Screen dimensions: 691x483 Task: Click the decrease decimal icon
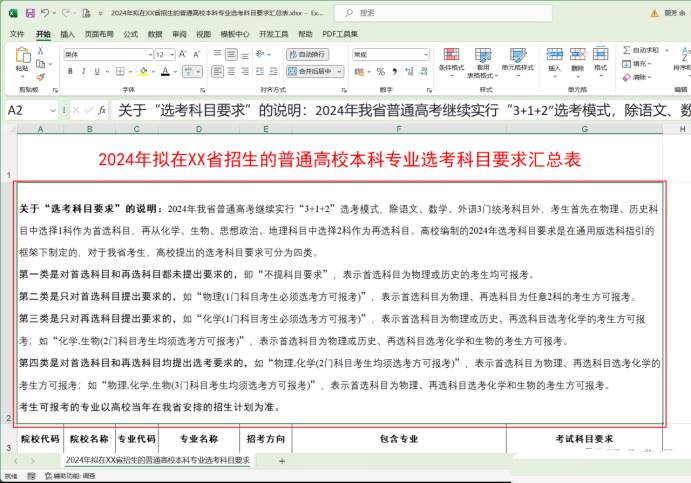click(424, 71)
